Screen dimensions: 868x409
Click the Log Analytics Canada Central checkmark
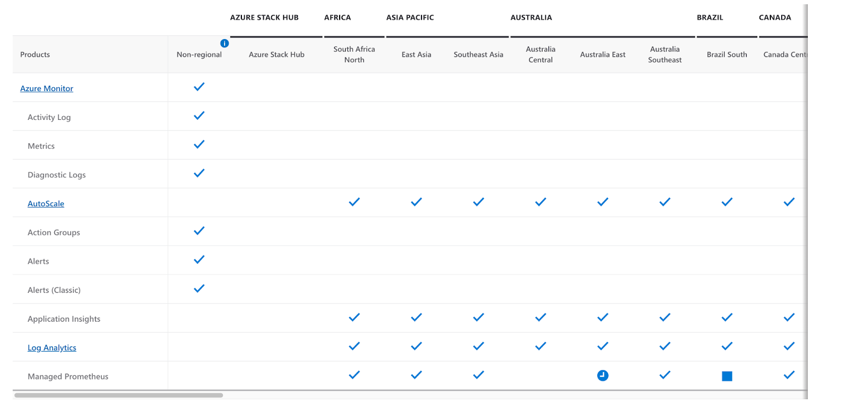click(789, 346)
